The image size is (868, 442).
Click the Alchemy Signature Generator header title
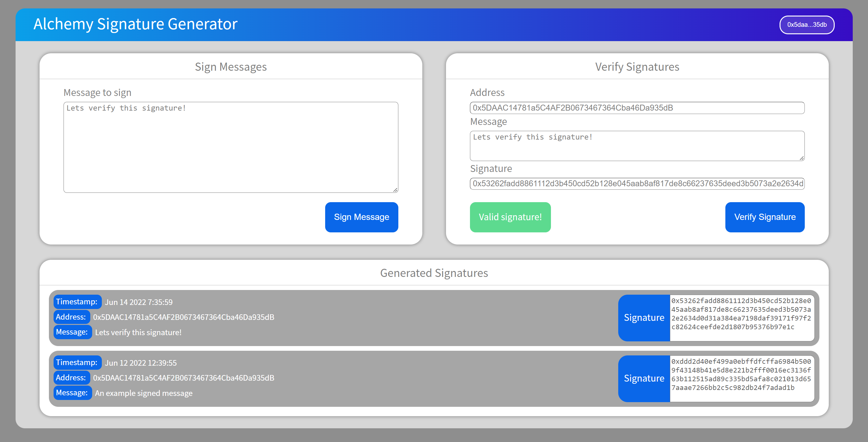click(135, 24)
